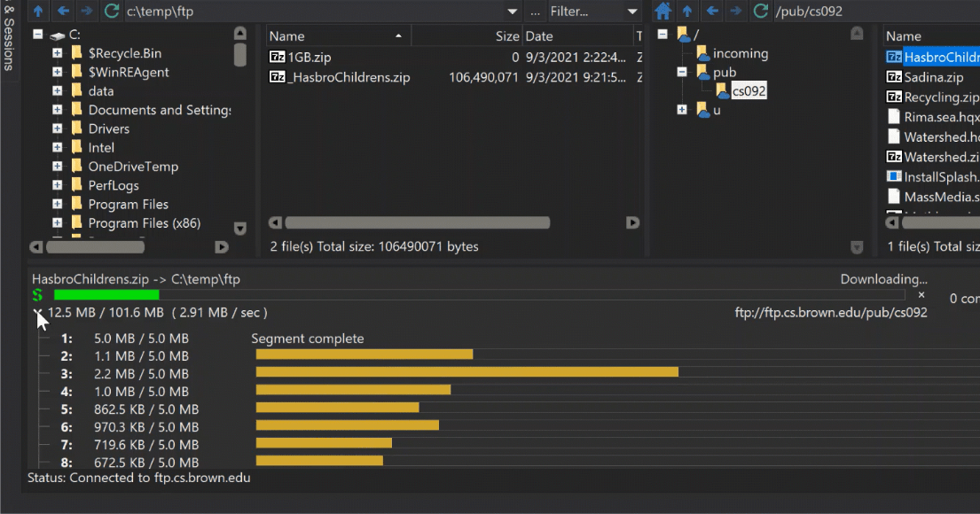The width and height of the screenshot is (980, 514).
Task: Select remote file Rima.sea.hqx
Action: [x=941, y=117]
